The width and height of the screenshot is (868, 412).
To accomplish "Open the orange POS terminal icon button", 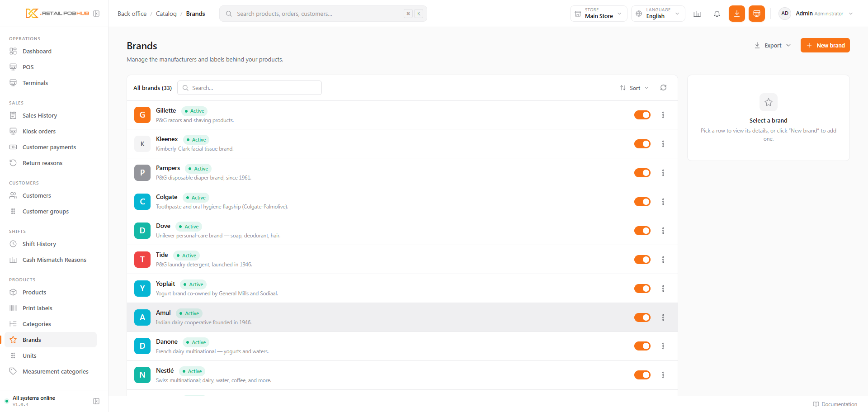I will (757, 14).
